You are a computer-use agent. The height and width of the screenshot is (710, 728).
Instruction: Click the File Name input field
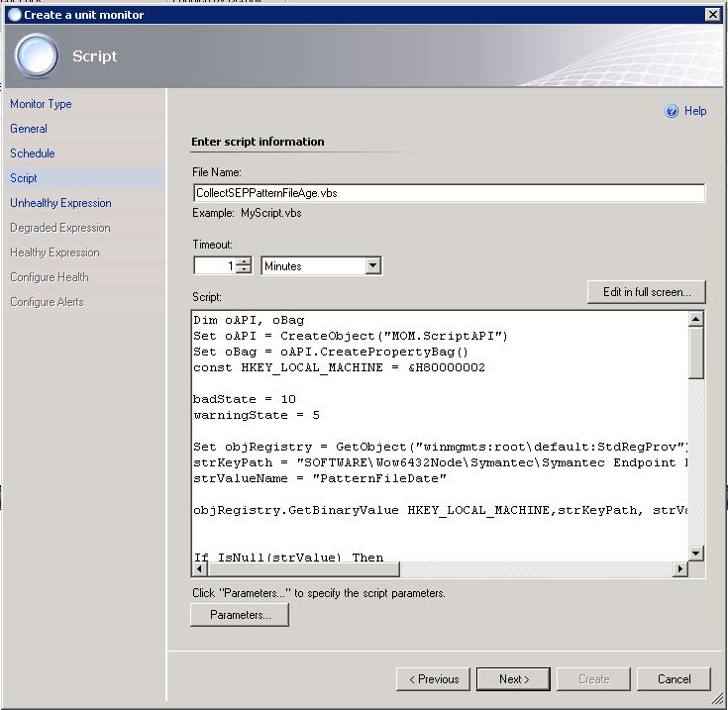click(x=449, y=193)
